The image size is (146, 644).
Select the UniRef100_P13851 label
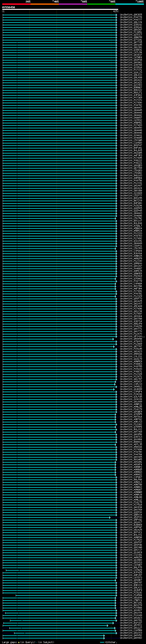coord(131,32)
